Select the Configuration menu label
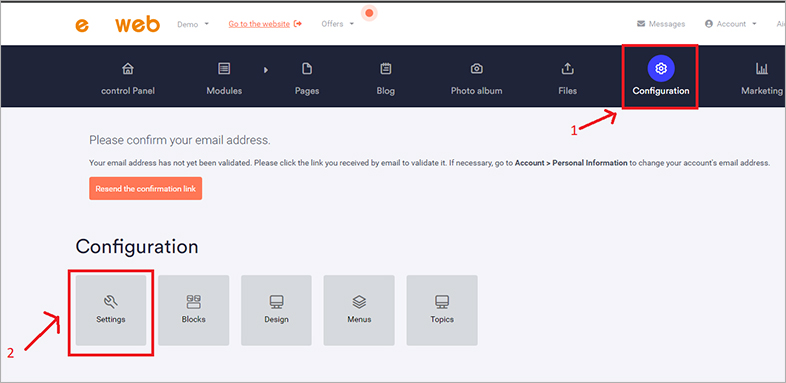Viewport: 786px width, 383px height. point(661,91)
